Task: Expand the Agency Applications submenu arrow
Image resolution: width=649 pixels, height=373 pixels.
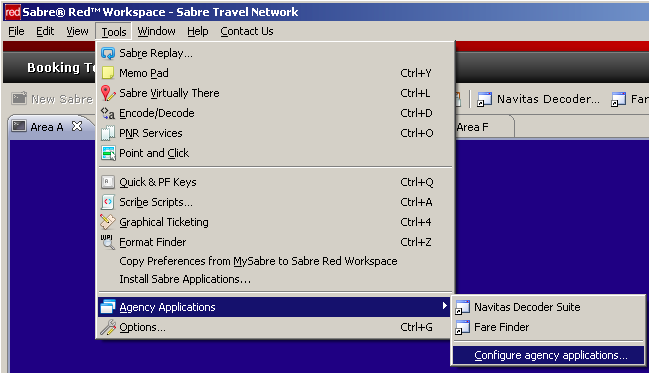Action: [x=444, y=306]
